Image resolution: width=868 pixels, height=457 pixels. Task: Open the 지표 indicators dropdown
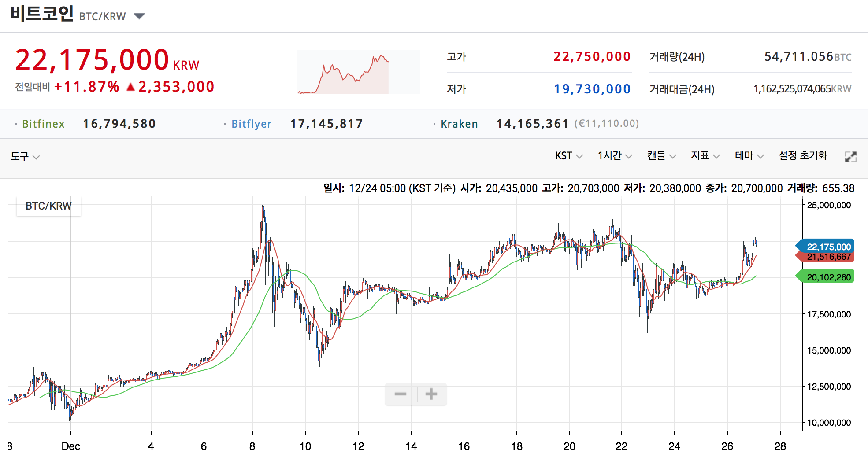click(705, 156)
